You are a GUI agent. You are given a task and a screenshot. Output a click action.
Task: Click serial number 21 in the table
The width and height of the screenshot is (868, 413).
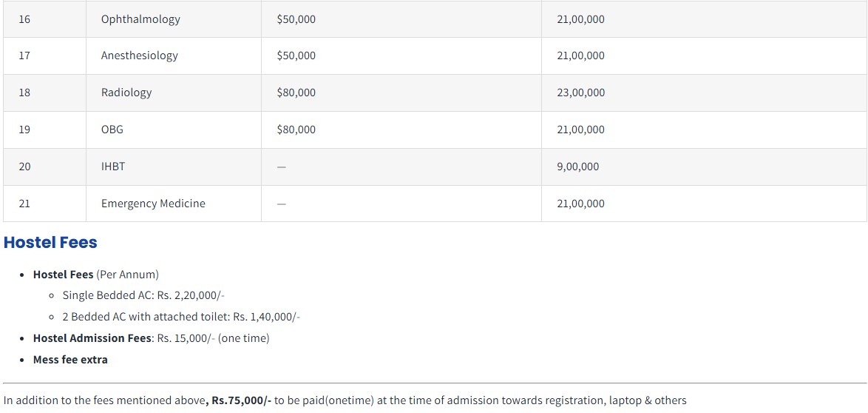(x=24, y=204)
